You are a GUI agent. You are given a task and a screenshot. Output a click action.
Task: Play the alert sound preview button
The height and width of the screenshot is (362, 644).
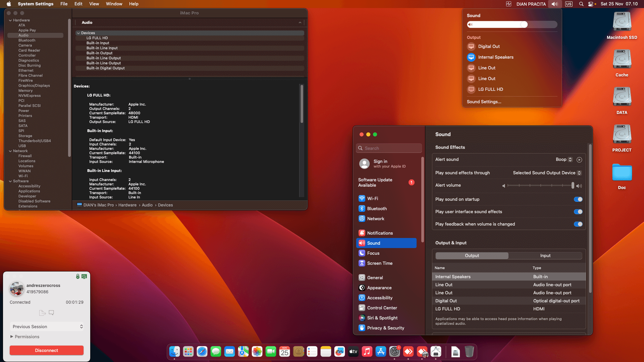[x=579, y=160]
